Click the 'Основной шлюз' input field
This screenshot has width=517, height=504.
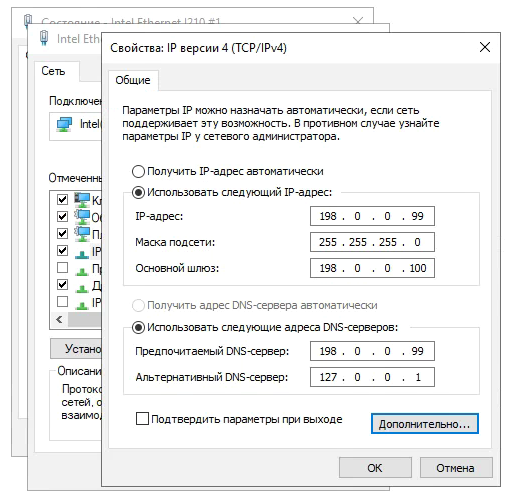coord(372,268)
